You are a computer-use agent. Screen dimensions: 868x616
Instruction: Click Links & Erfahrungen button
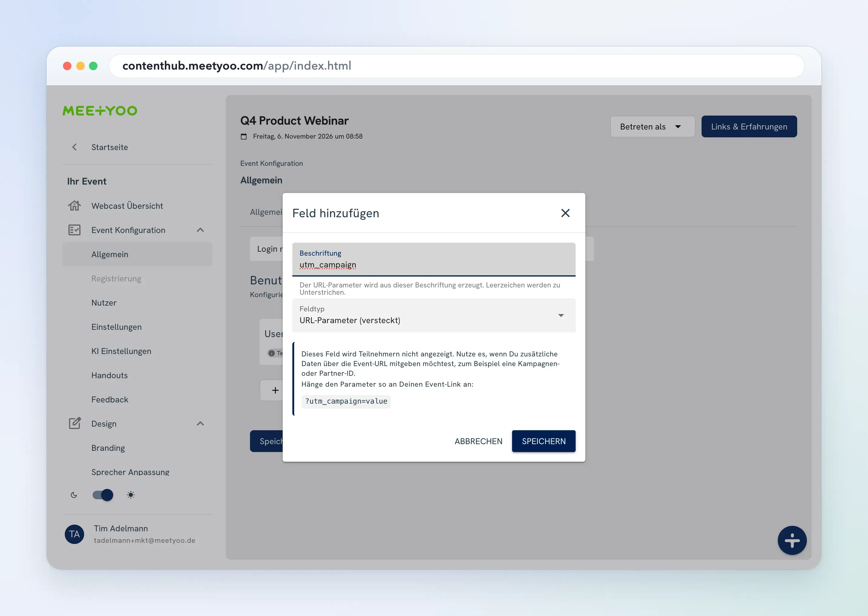click(x=749, y=126)
